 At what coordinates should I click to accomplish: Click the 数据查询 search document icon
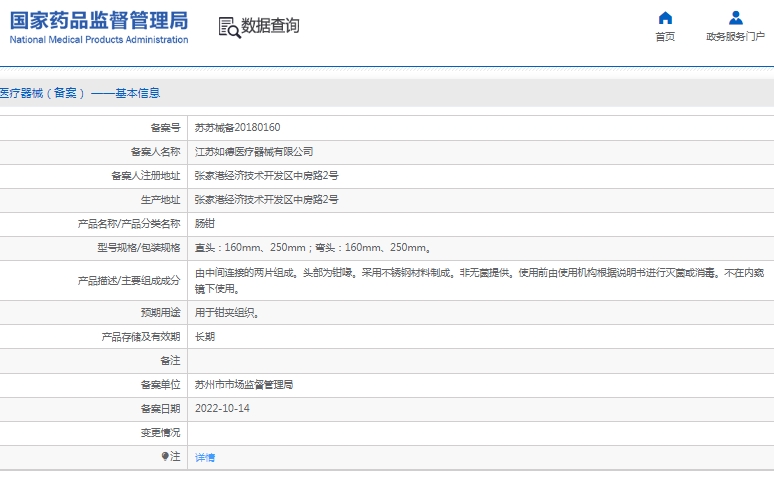(x=230, y=27)
